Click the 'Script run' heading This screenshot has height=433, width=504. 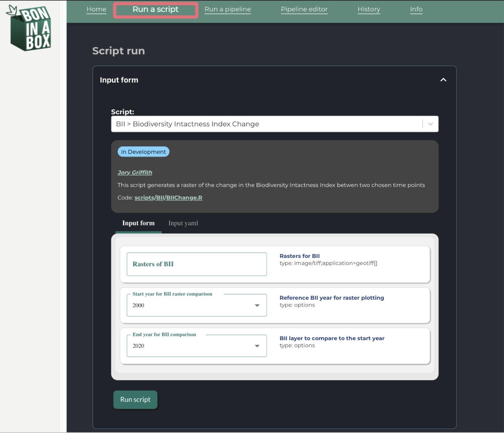tap(119, 51)
